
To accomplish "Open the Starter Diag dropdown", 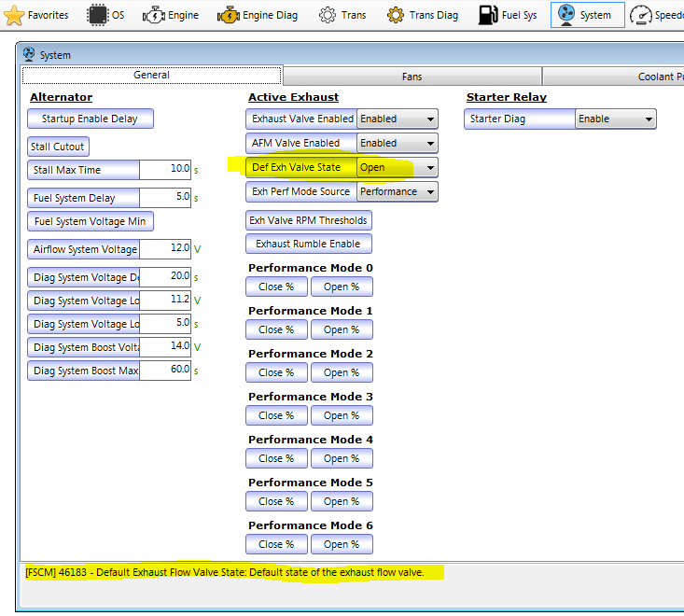I will [648, 119].
